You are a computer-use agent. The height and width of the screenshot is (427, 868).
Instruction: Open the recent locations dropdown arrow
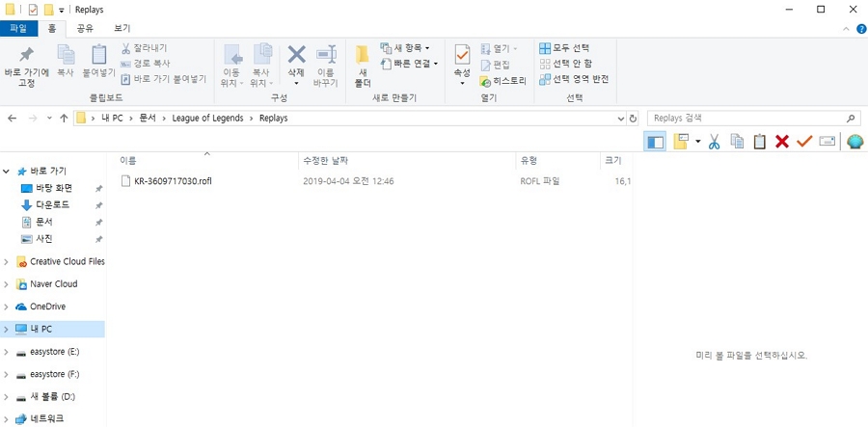pos(49,118)
